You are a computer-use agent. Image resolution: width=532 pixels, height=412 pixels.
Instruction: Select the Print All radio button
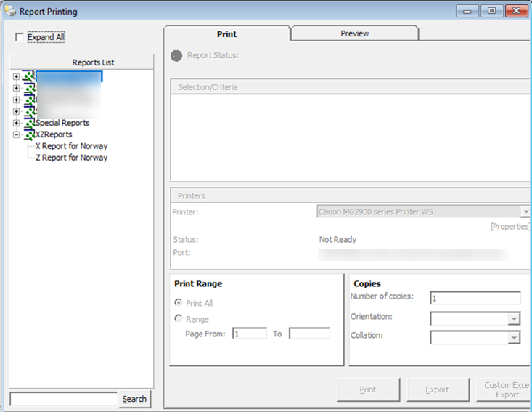[178, 302]
